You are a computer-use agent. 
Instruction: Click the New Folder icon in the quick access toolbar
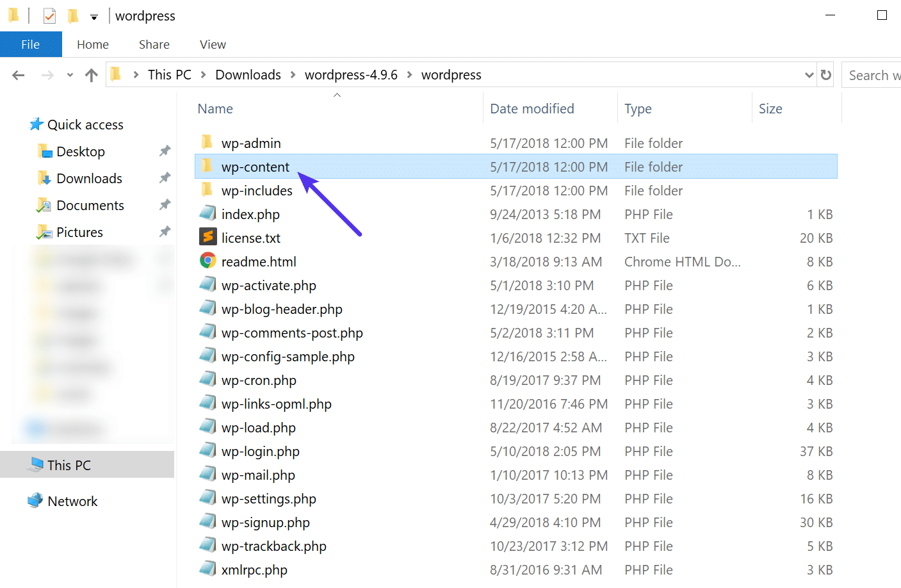[x=72, y=16]
